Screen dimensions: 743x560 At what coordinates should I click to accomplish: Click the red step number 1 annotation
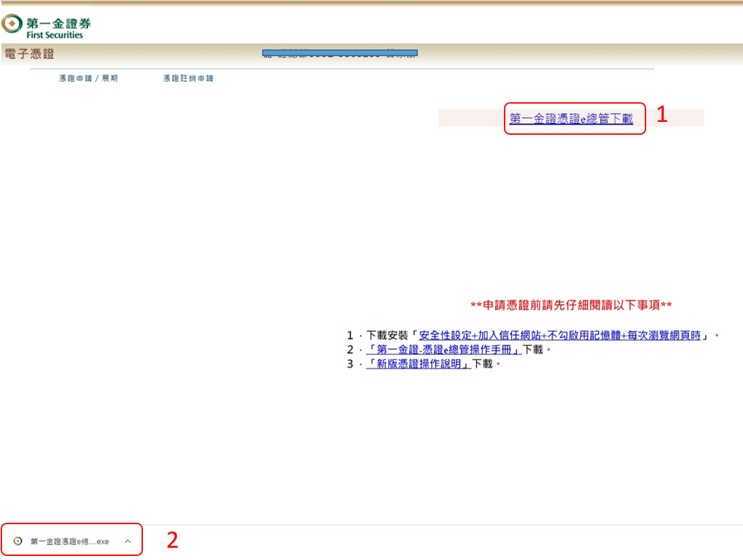(662, 115)
